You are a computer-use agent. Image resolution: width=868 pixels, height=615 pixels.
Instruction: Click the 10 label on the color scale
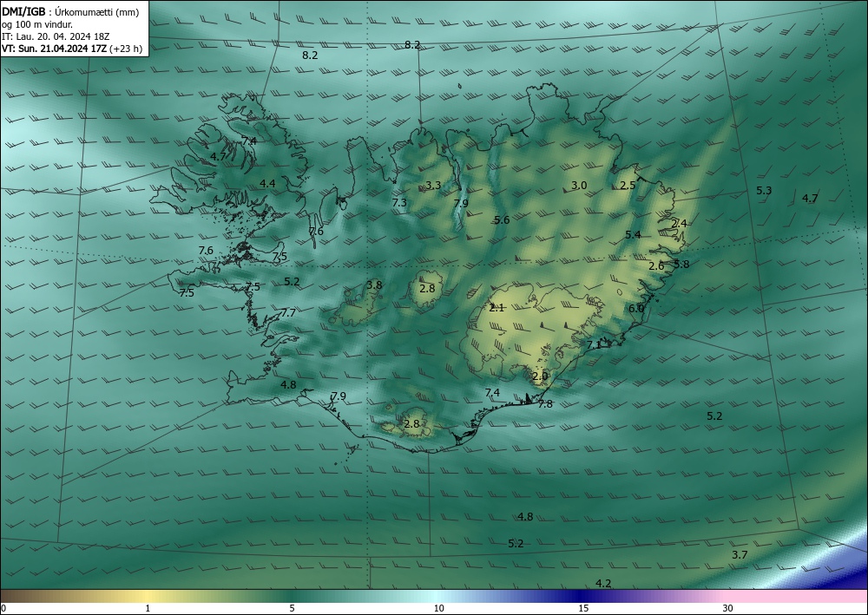438,608
